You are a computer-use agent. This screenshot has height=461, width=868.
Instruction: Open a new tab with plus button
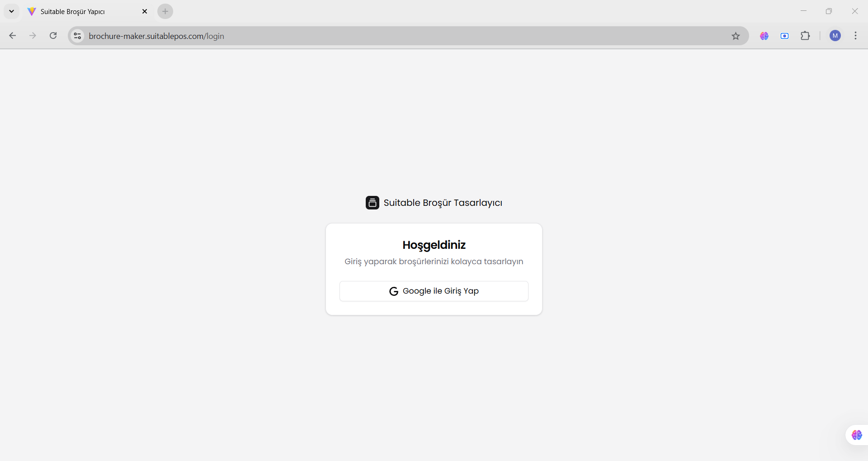(x=165, y=11)
